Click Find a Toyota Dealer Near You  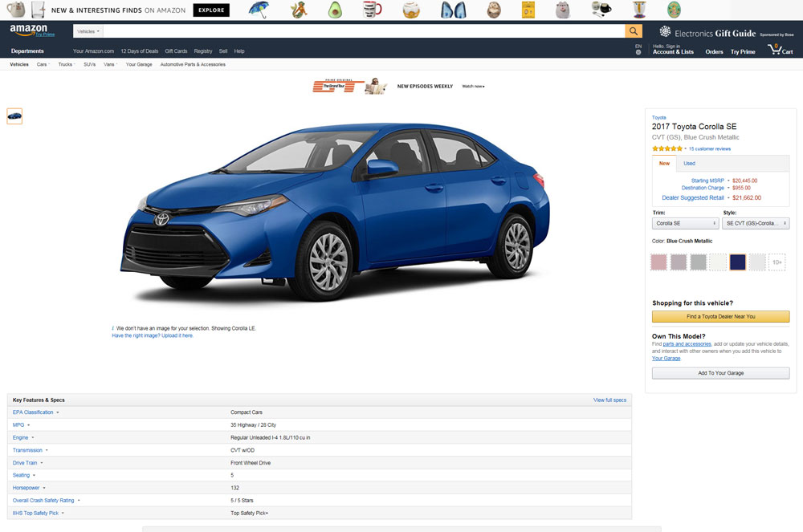point(720,317)
